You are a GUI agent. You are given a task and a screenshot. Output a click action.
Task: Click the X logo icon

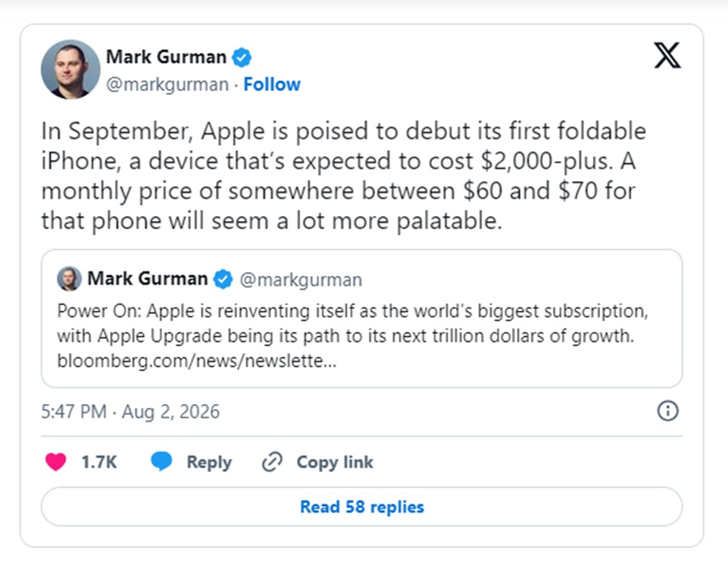[x=667, y=55]
